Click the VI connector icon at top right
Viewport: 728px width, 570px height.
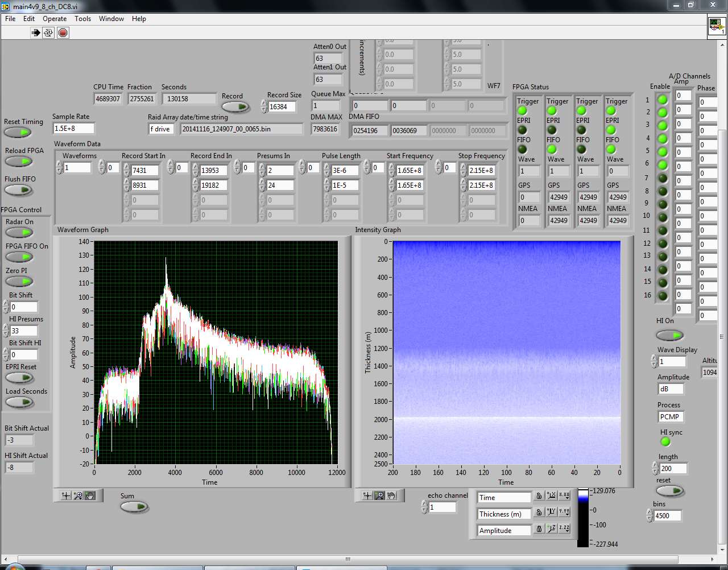(x=716, y=27)
